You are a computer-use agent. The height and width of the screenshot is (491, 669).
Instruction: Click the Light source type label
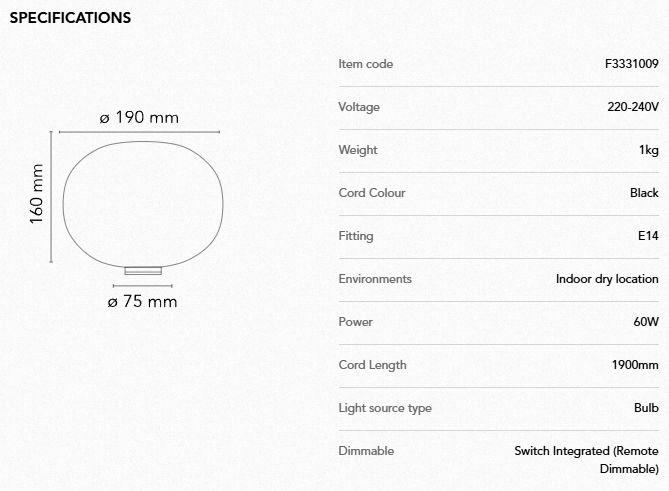(385, 408)
